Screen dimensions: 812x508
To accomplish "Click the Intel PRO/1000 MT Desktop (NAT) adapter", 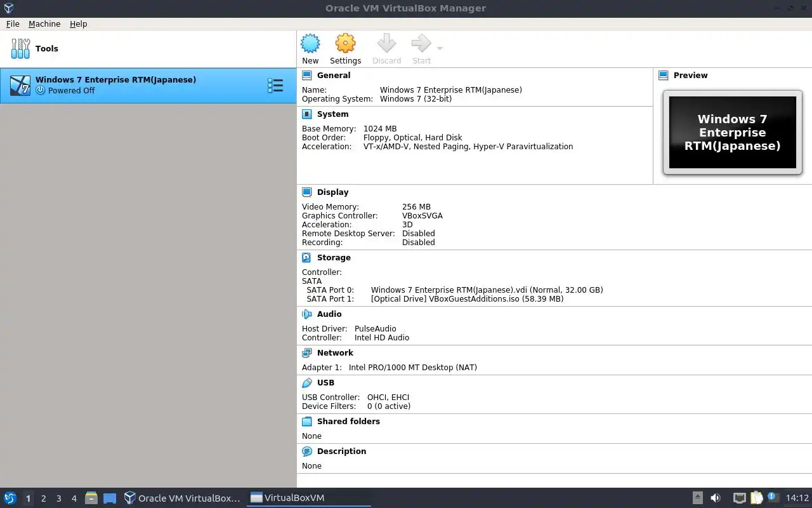I will click(x=413, y=368).
